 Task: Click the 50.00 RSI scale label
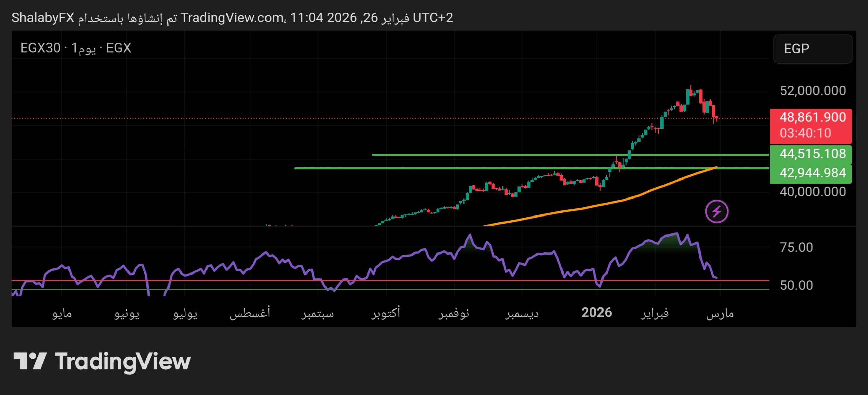(x=796, y=285)
